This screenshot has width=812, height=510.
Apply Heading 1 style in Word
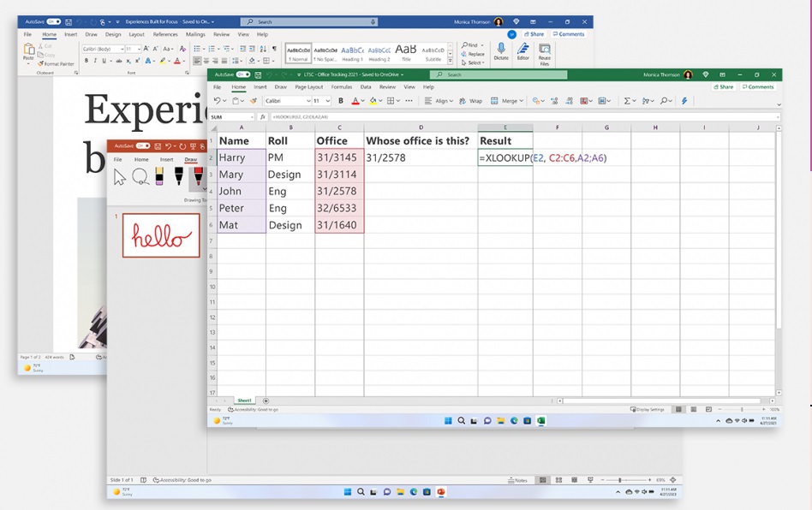[352, 53]
